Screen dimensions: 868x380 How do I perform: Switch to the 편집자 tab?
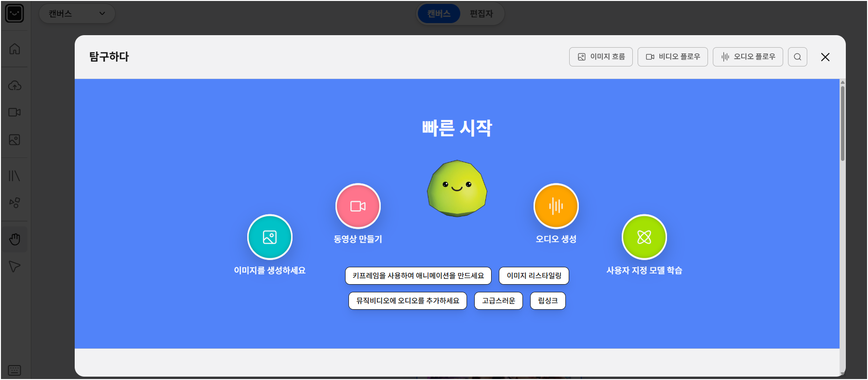point(481,13)
